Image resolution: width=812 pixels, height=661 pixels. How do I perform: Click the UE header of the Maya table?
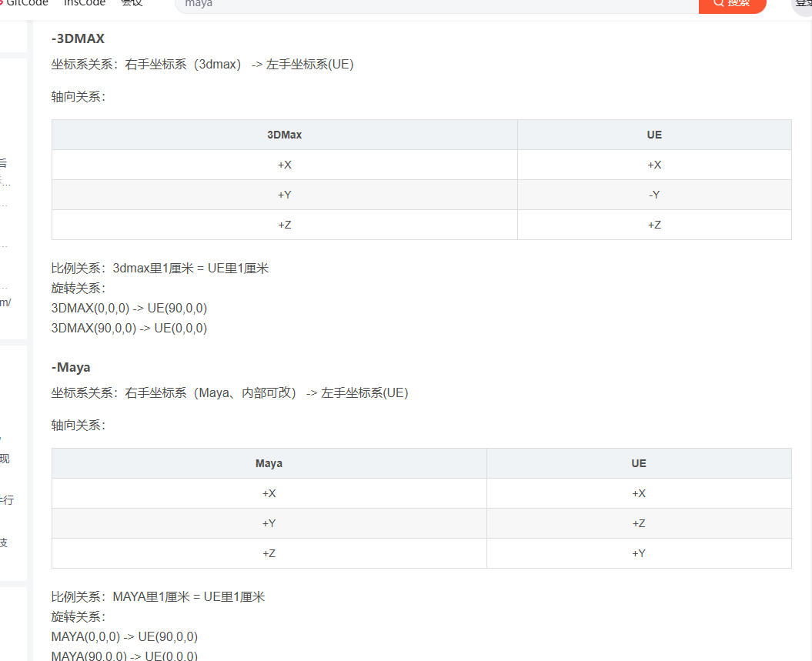pyautogui.click(x=638, y=463)
